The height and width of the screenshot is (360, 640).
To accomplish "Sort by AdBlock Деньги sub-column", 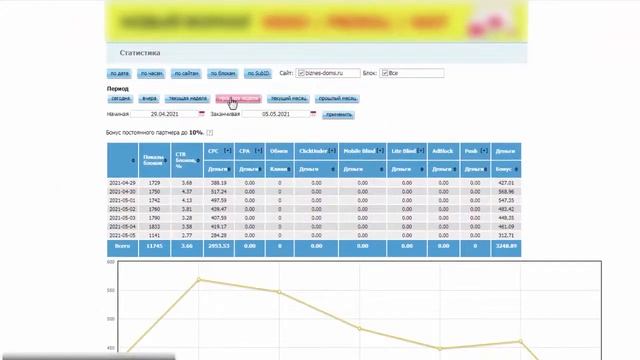I will coord(455,169).
